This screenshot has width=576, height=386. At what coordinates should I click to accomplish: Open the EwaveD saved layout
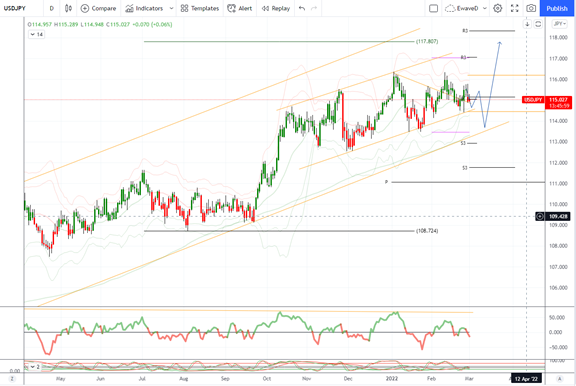[462, 8]
